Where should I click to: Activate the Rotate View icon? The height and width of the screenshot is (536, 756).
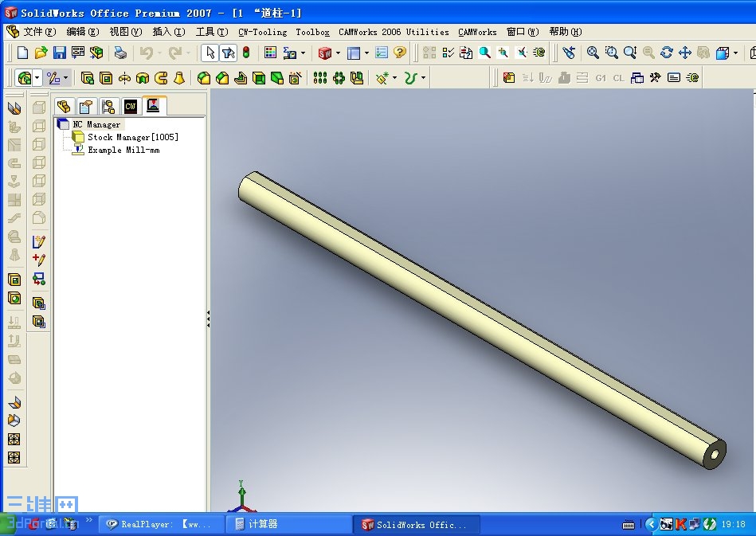[666, 53]
